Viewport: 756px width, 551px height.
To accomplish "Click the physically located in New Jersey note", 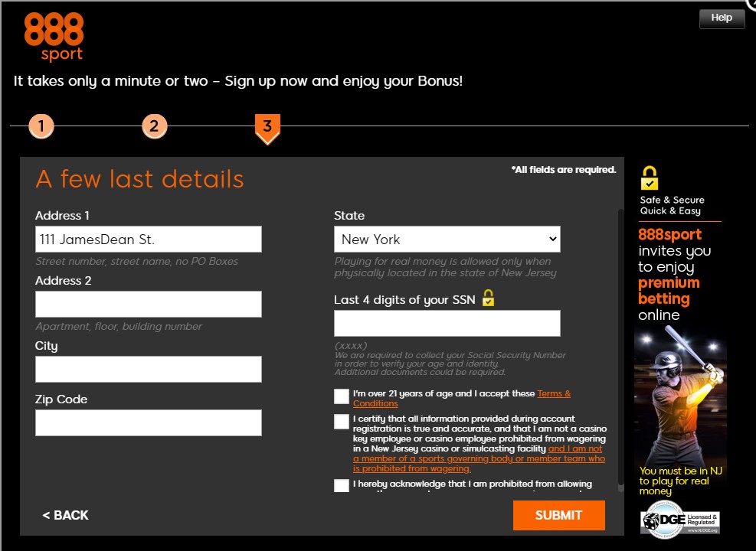I will [x=445, y=267].
